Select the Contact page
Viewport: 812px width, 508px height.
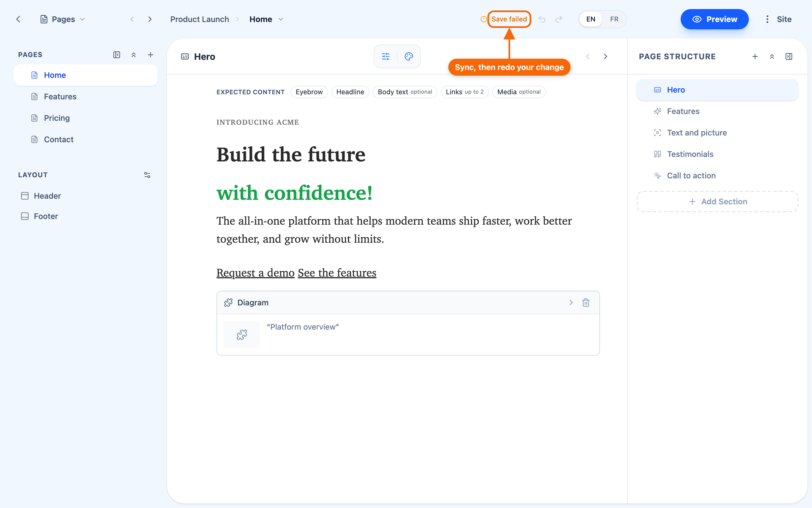[x=85, y=139]
